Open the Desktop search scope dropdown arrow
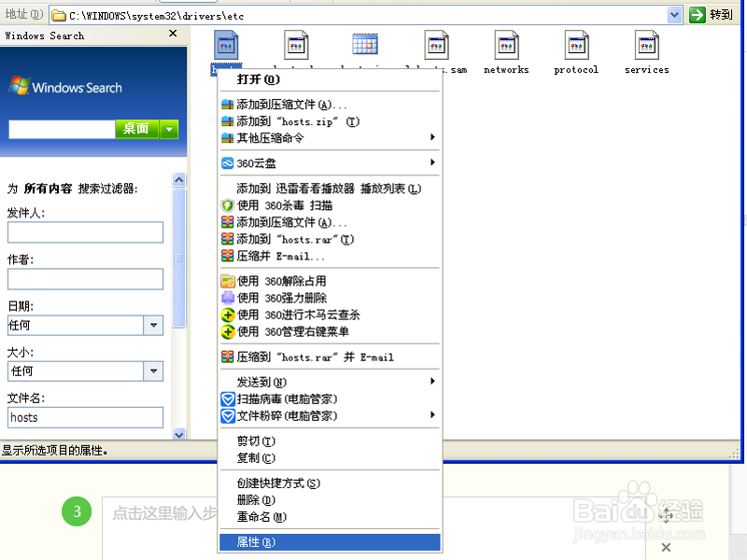Image resolution: width=747 pixels, height=560 pixels. coord(169,129)
